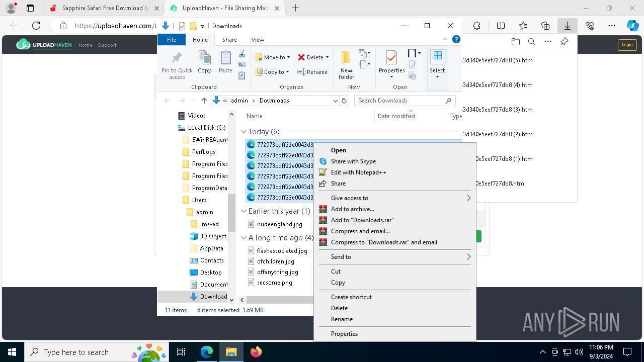644x362 pixels.
Task: Click the Up one level arrow
Action: tap(204, 101)
